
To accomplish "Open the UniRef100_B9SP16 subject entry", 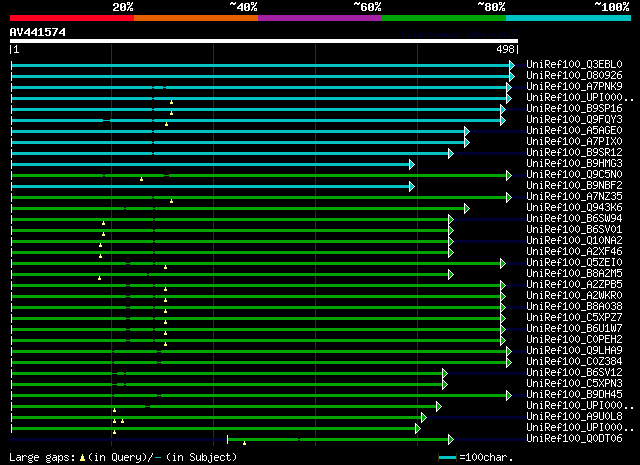I will pyautogui.click(x=574, y=108).
